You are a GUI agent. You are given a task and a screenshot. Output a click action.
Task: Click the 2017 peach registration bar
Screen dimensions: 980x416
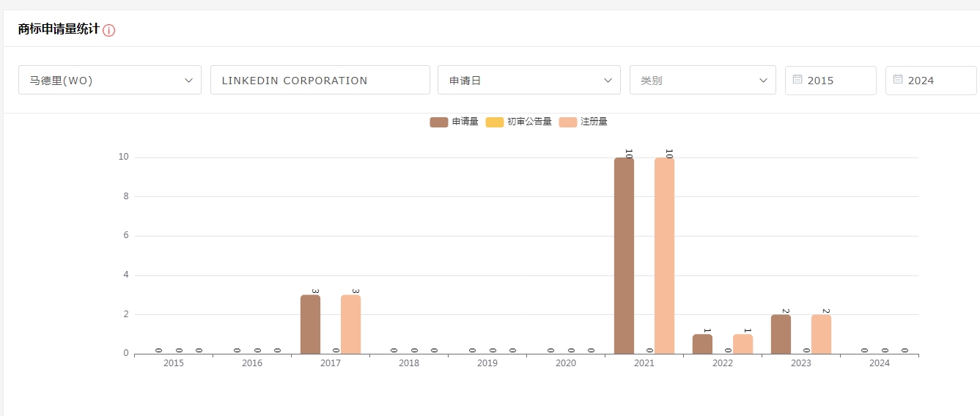tap(350, 324)
